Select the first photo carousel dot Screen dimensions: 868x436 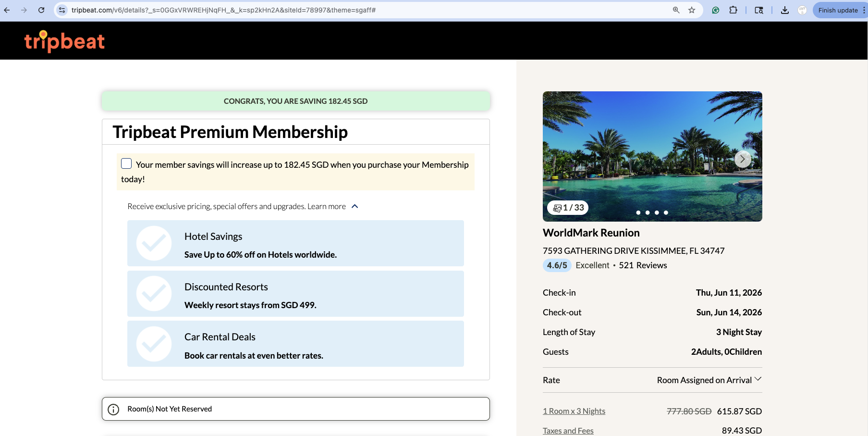point(638,212)
